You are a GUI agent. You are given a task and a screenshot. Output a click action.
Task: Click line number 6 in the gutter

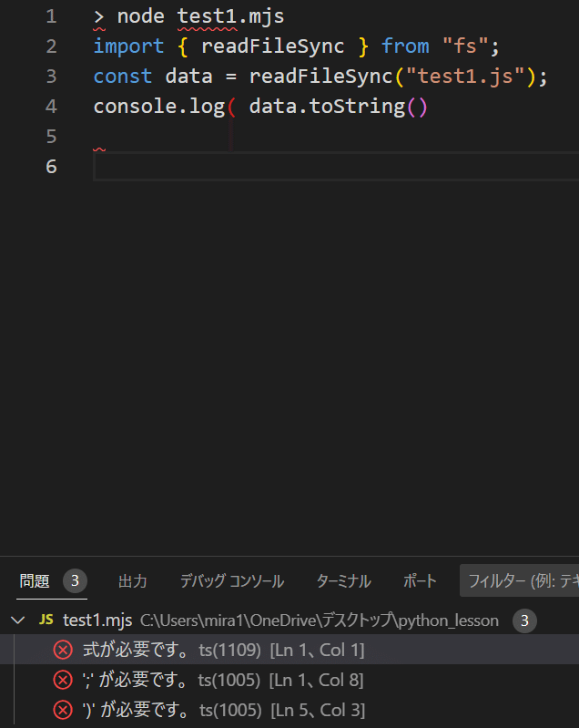pyautogui.click(x=52, y=167)
